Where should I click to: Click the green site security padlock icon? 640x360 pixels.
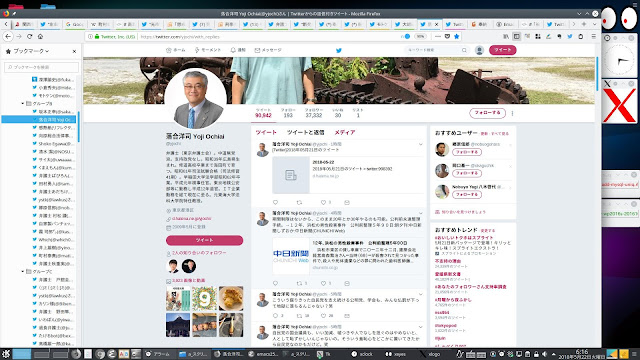click(x=97, y=36)
